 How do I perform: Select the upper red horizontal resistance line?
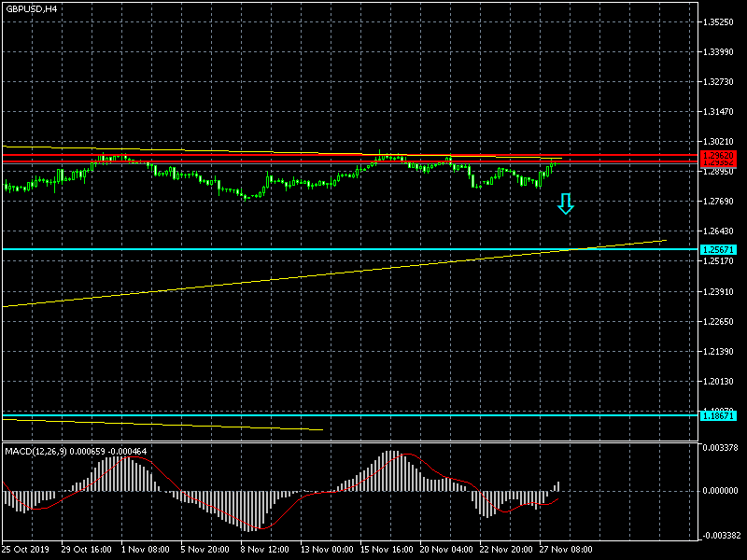click(x=280, y=155)
